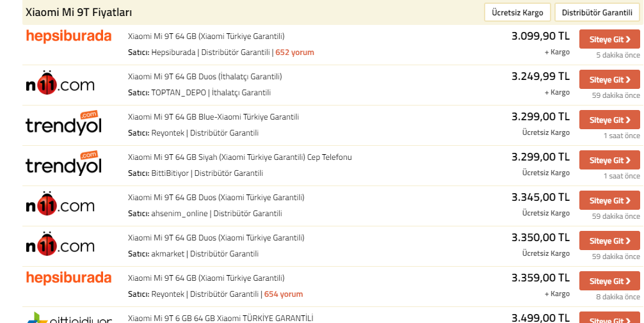Click hepsiburada logo for 3.359,00 TL listing
This screenshot has height=323, width=644.
click(x=68, y=278)
